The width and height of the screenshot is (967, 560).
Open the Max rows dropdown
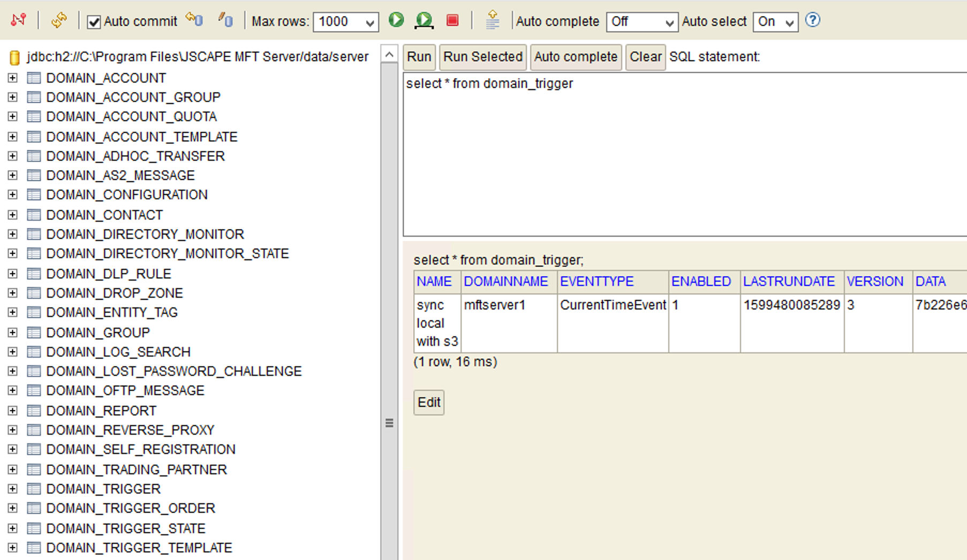[346, 22]
